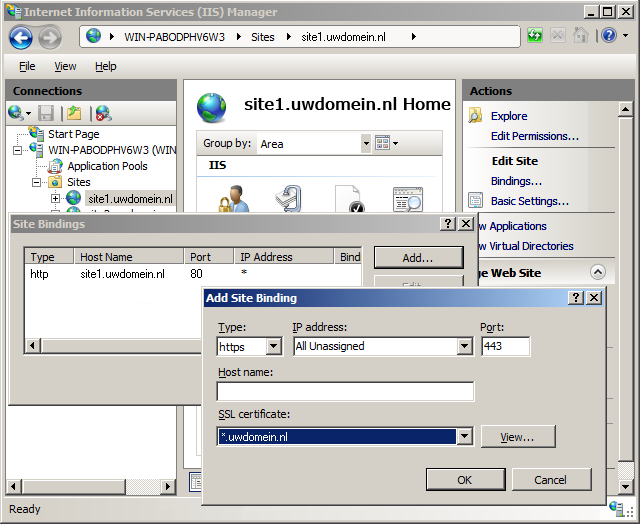Collapse the WIN-PABODPHV6W3 server node
The height and width of the screenshot is (524, 640).
pyautogui.click(x=18, y=150)
